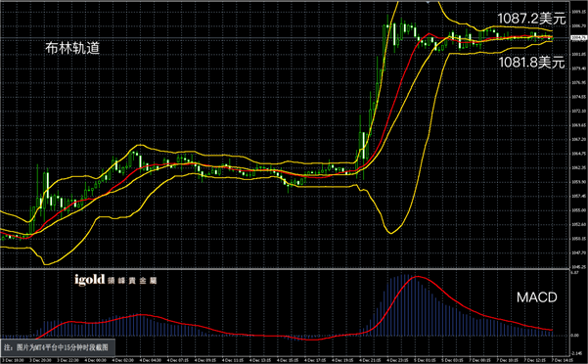Select the 5 Dec 01:15 time axis label
Image resolution: width=588 pixels, height=364 pixels.
tap(425, 360)
